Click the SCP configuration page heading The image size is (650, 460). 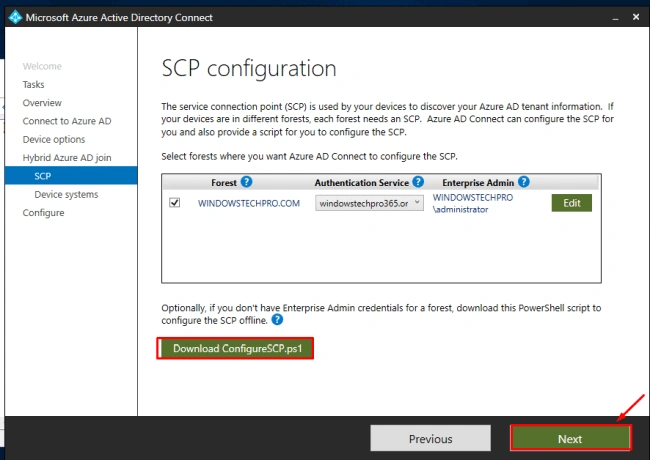[249, 68]
